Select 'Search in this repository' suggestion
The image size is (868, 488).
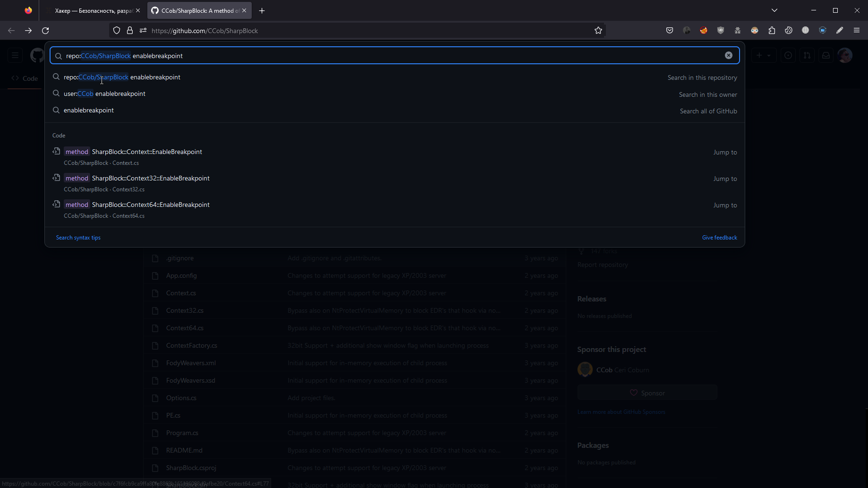[395, 77]
